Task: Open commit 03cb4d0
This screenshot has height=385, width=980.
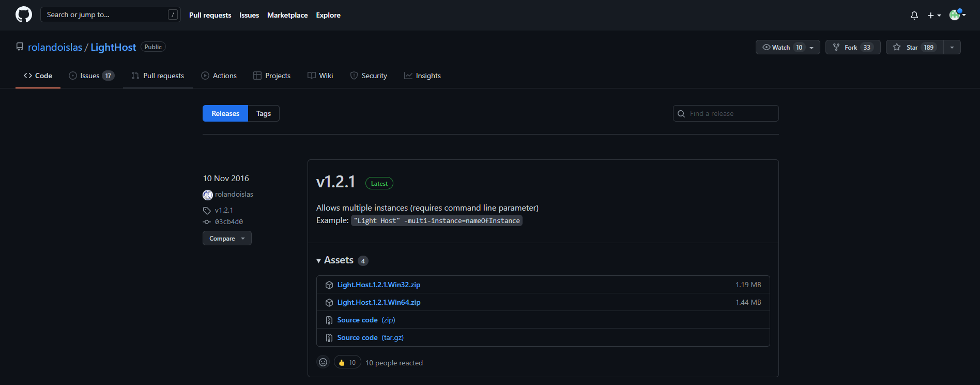Action: tap(229, 221)
